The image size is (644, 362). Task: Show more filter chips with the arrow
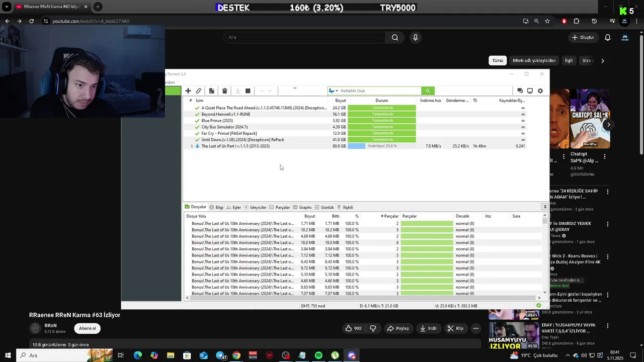603,61
